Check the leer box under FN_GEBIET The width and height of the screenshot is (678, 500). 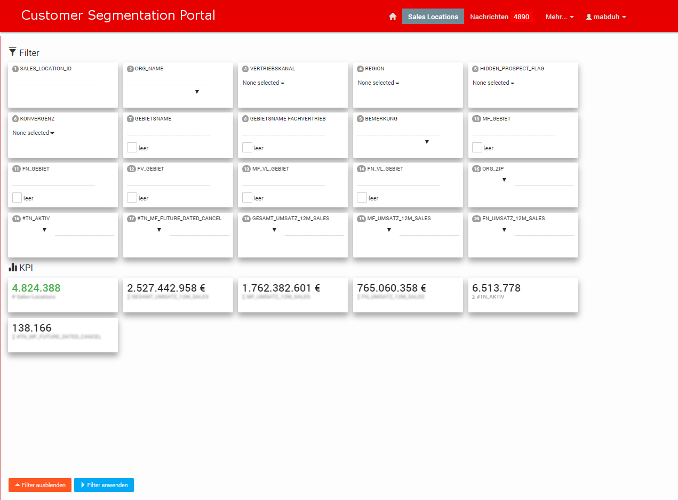click(x=17, y=197)
